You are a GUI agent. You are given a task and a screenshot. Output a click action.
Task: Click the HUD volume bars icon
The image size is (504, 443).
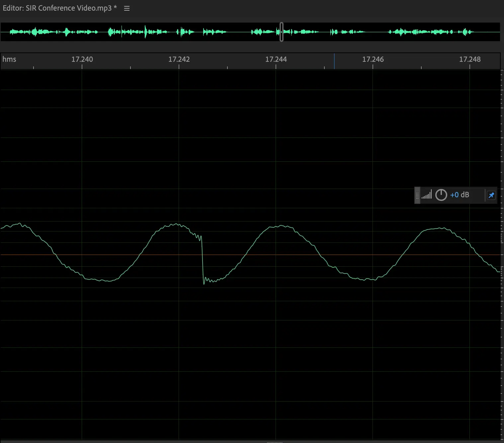(427, 195)
